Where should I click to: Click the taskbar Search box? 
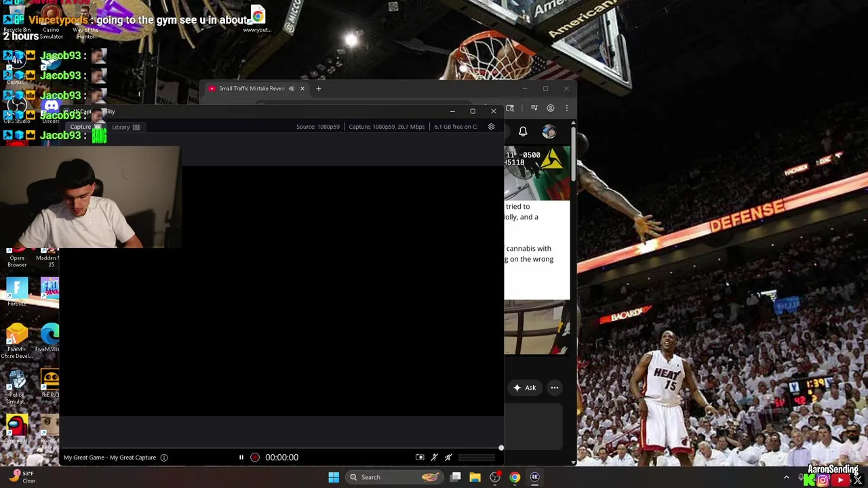coord(393,477)
